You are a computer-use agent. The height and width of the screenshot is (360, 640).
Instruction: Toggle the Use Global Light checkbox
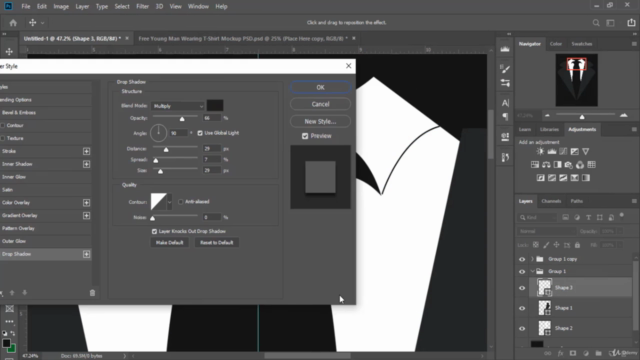(200, 133)
